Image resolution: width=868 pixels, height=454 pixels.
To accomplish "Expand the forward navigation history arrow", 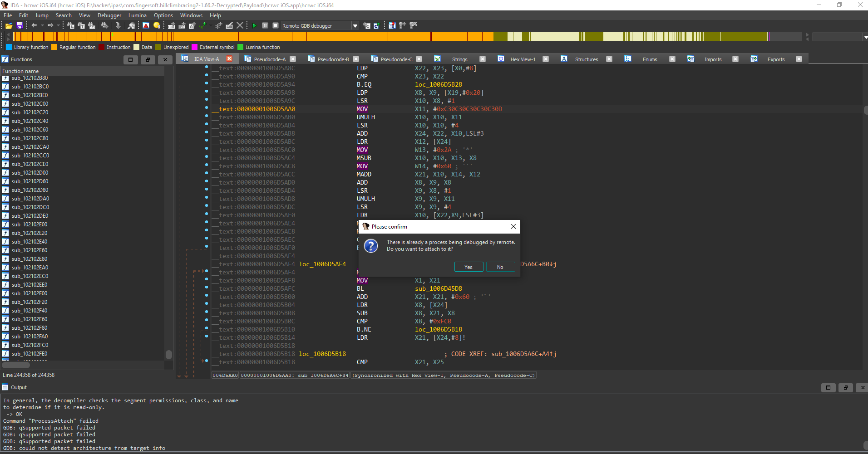I will pyautogui.click(x=58, y=26).
